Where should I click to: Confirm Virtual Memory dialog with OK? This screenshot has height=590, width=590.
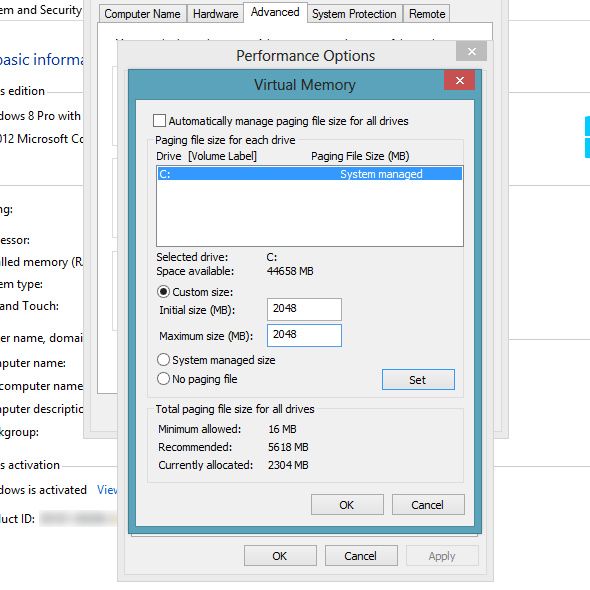347,505
